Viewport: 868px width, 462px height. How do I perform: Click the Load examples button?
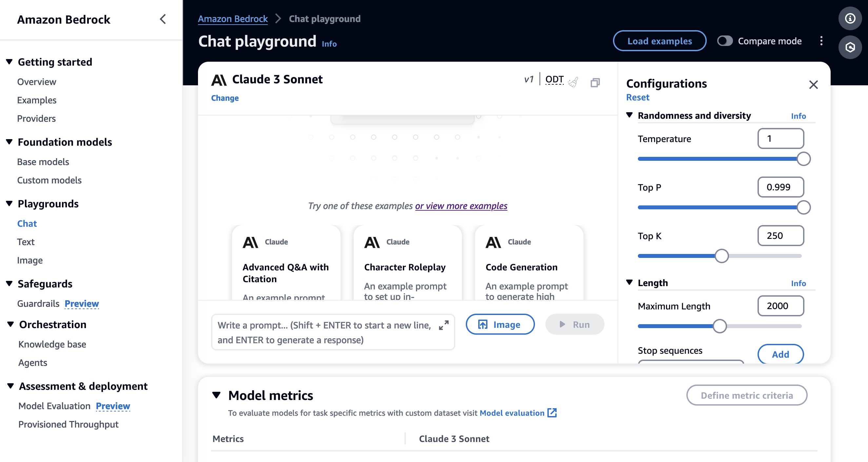(x=660, y=41)
